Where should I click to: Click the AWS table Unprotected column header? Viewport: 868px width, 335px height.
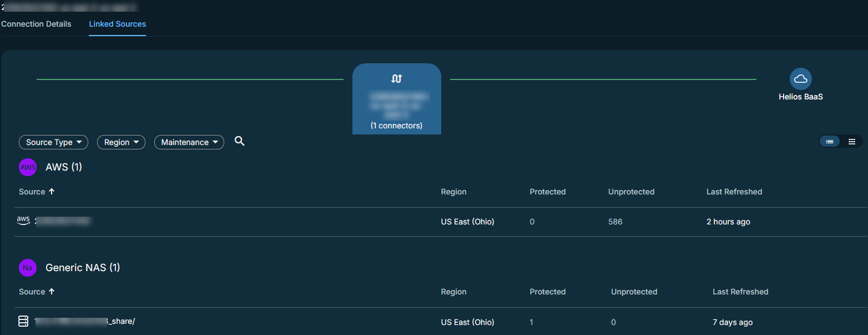[x=632, y=192]
